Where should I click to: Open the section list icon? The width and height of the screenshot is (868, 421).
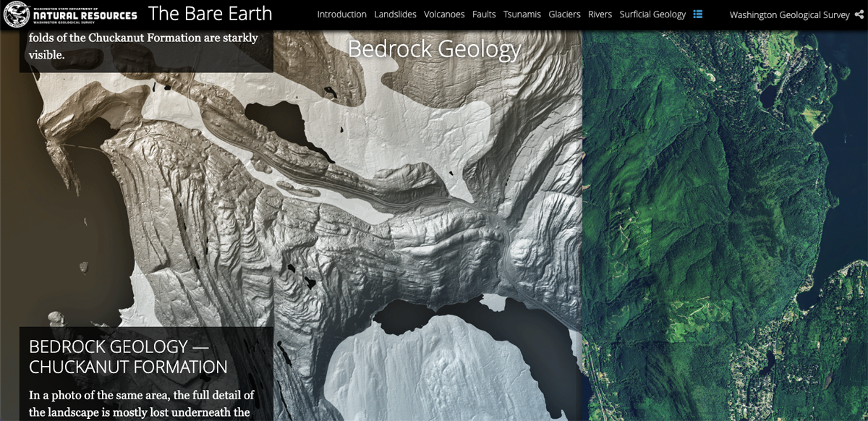point(698,14)
